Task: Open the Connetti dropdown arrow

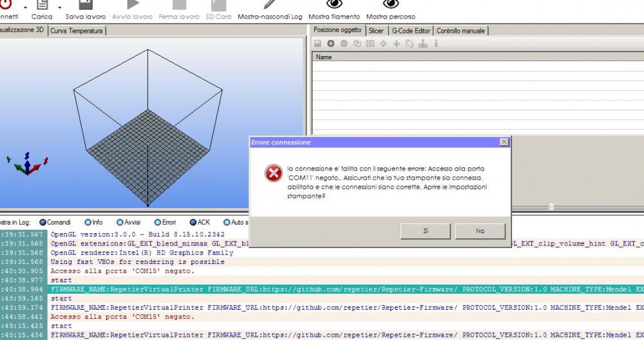Action: click(x=25, y=8)
